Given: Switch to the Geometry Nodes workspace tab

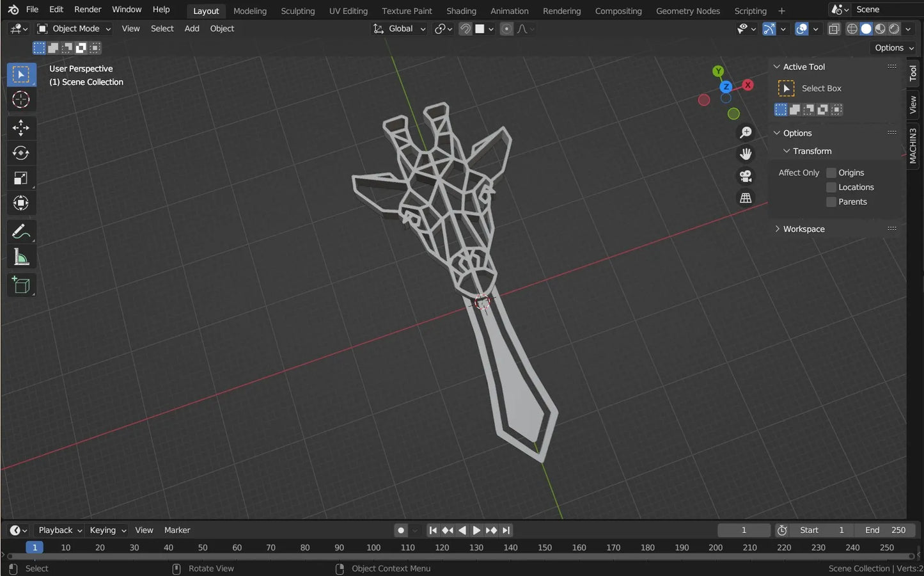Looking at the screenshot, I should (688, 11).
